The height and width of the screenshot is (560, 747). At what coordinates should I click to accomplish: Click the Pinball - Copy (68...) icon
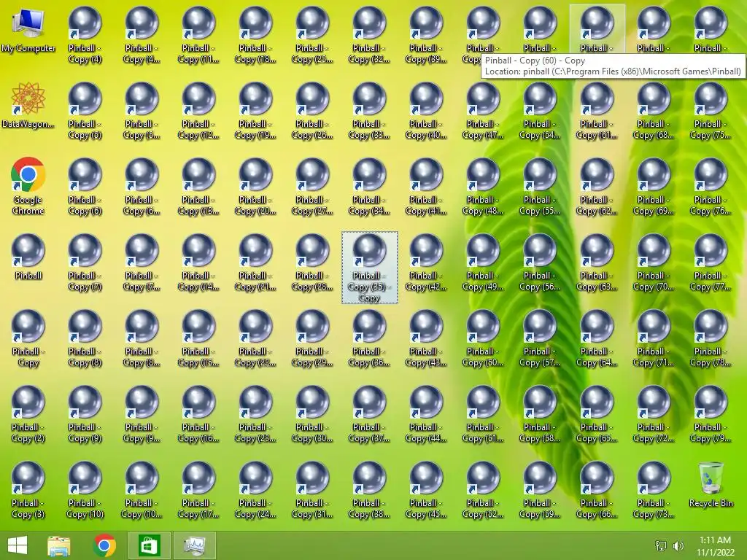coord(654,111)
